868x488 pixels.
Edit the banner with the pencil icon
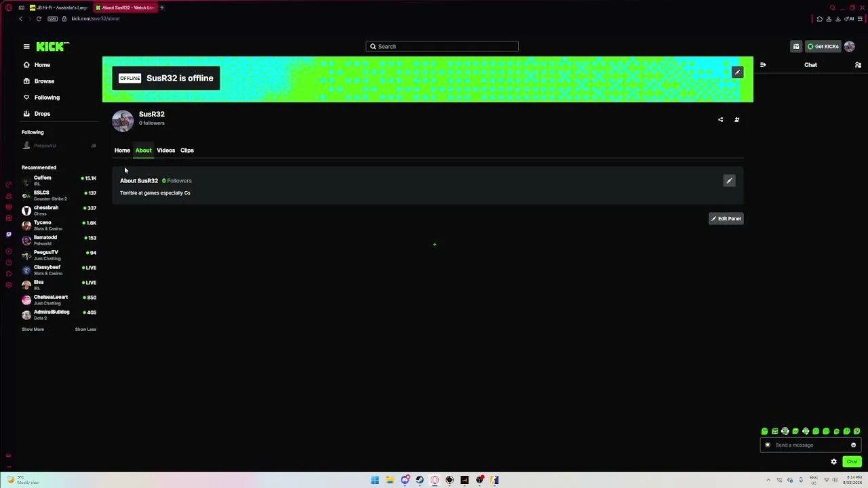point(737,72)
